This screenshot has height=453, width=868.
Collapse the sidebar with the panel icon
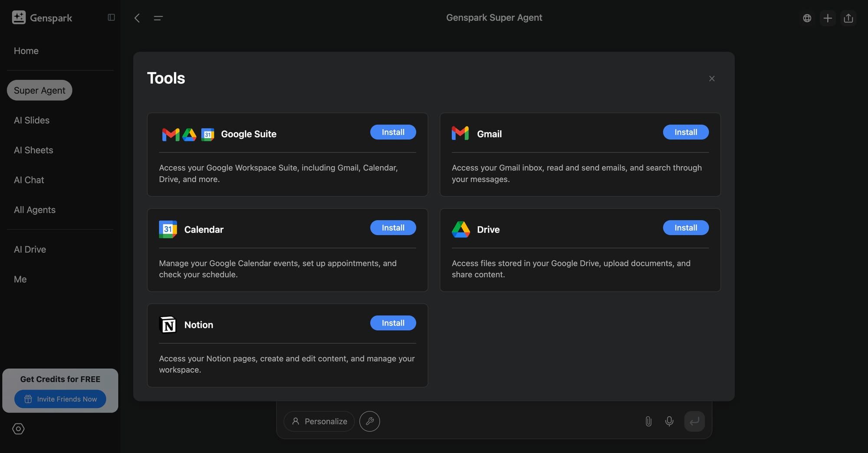pos(111,17)
